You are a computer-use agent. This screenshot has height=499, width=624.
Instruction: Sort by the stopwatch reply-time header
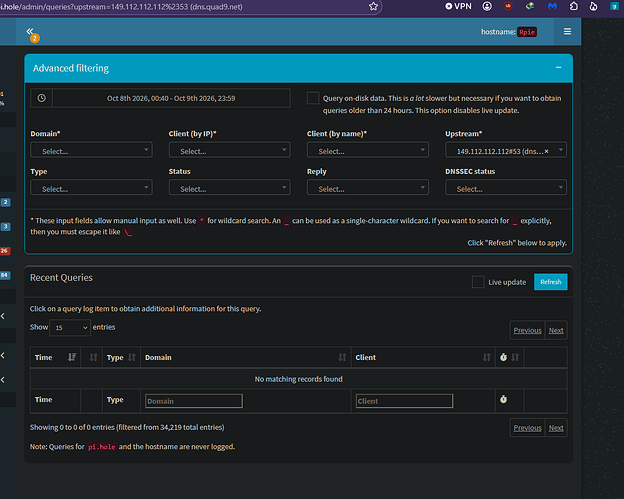coord(509,357)
